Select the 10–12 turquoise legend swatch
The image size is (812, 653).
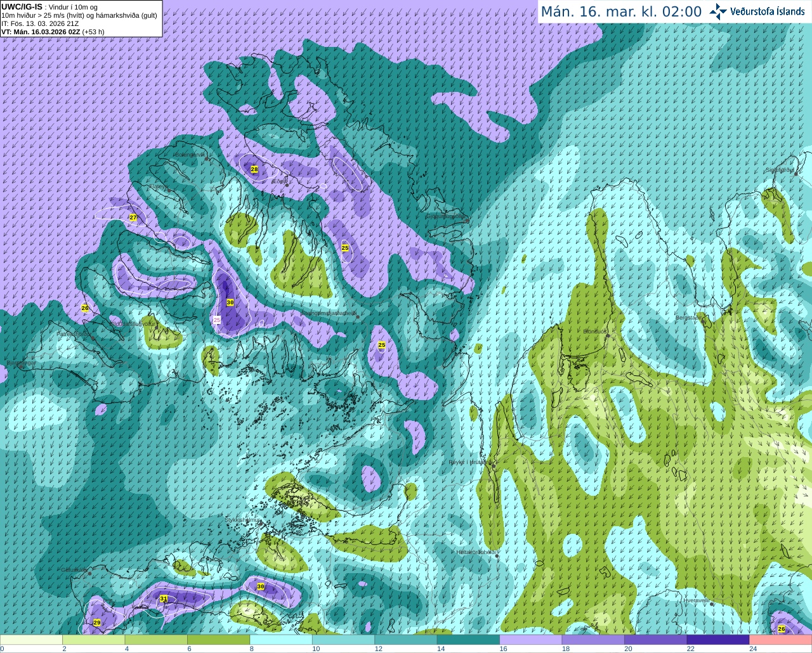click(x=344, y=640)
